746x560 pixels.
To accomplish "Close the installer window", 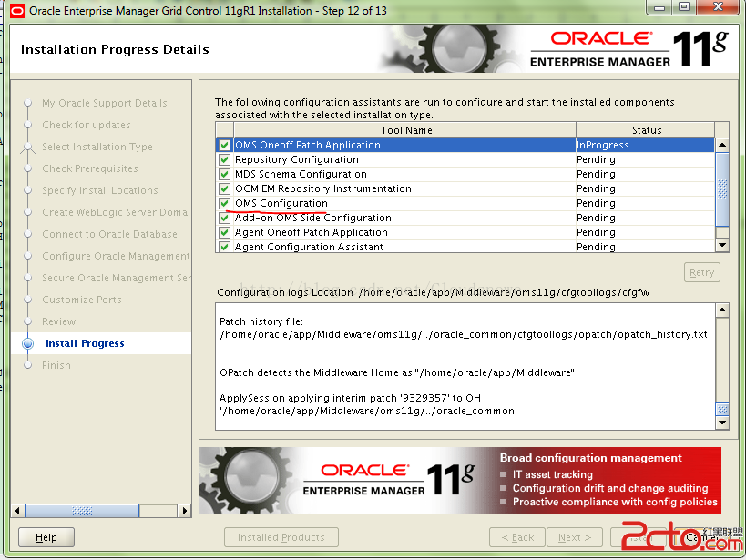I will [x=719, y=7].
